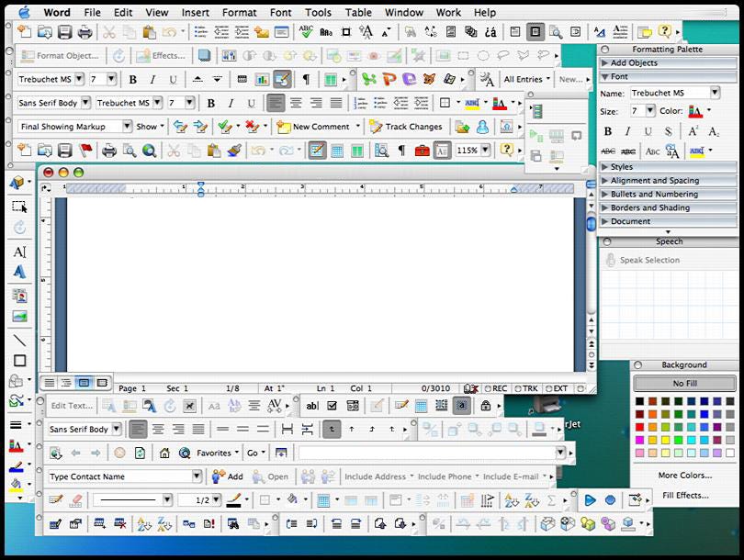Viewport: 744px width, 560px height.
Task: Select the table Eraser tool
Action: coord(76,499)
